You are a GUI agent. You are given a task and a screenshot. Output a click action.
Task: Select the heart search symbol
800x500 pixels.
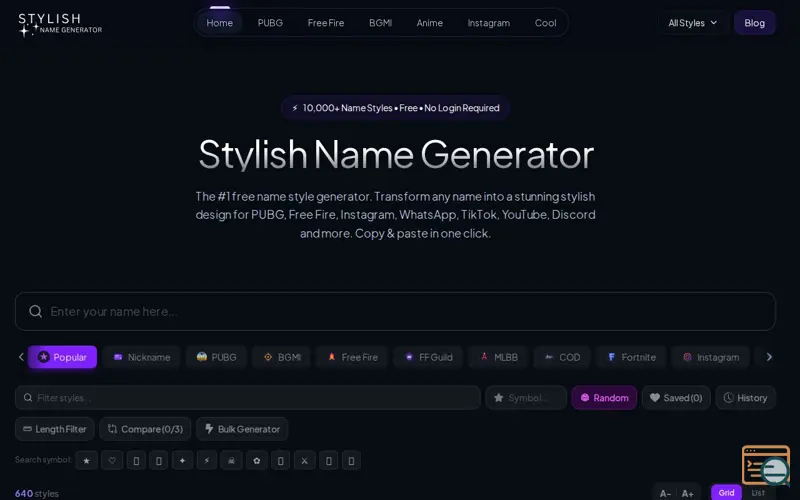tap(112, 461)
